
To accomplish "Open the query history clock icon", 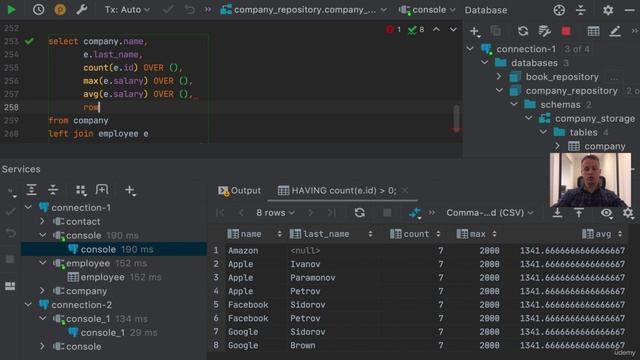I will click(x=38, y=9).
